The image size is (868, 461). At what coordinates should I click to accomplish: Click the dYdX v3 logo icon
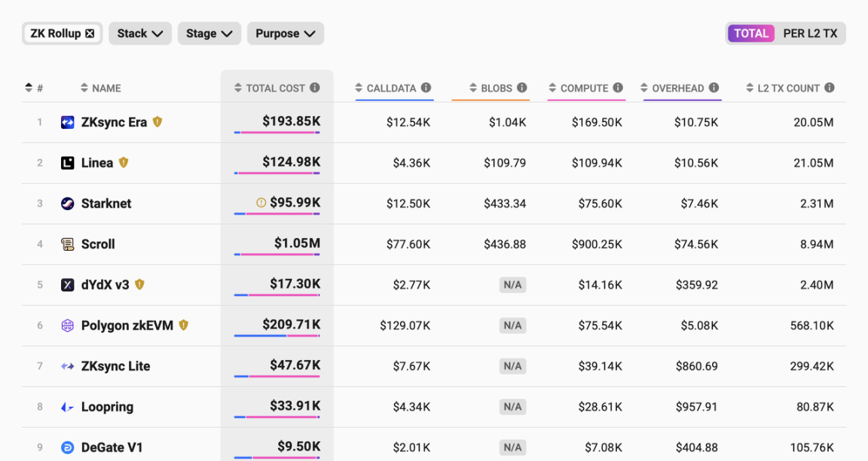68,285
